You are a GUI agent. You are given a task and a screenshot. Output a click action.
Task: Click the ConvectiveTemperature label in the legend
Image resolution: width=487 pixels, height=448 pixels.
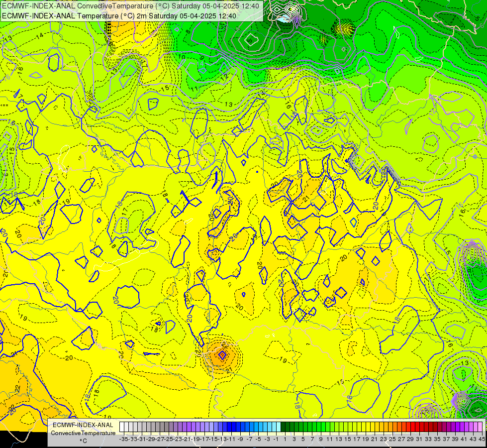(83, 433)
